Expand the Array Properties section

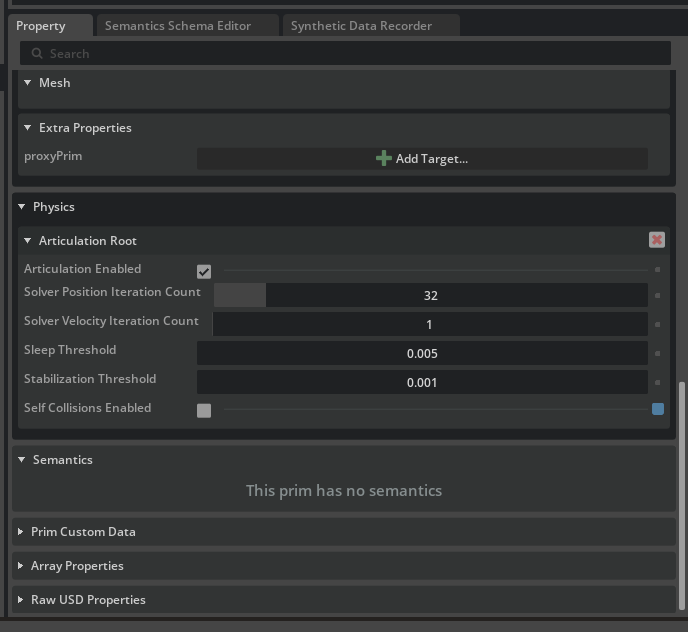pos(21,566)
